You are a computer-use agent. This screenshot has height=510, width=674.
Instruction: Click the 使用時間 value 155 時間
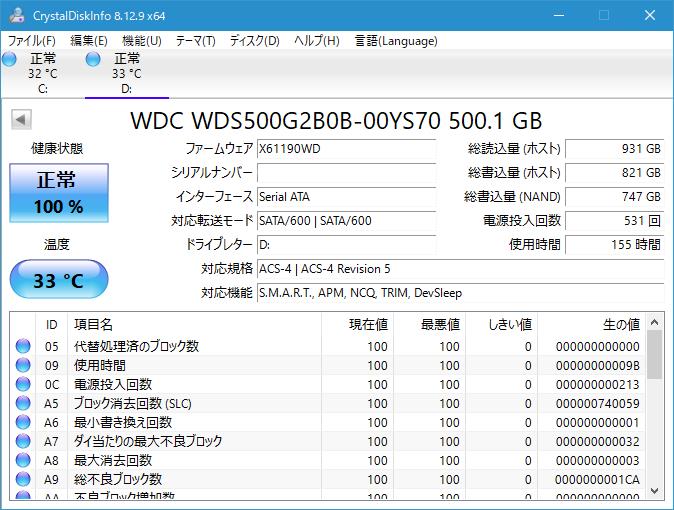pos(615,245)
